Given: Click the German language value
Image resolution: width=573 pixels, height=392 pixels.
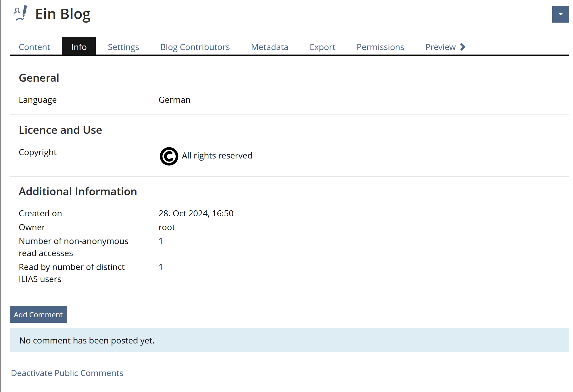Looking at the screenshot, I should click(x=175, y=100).
